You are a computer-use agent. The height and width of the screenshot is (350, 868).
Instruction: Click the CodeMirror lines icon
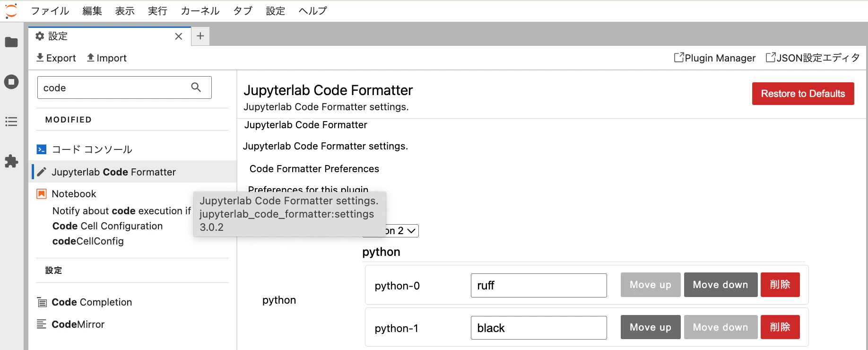pos(42,324)
